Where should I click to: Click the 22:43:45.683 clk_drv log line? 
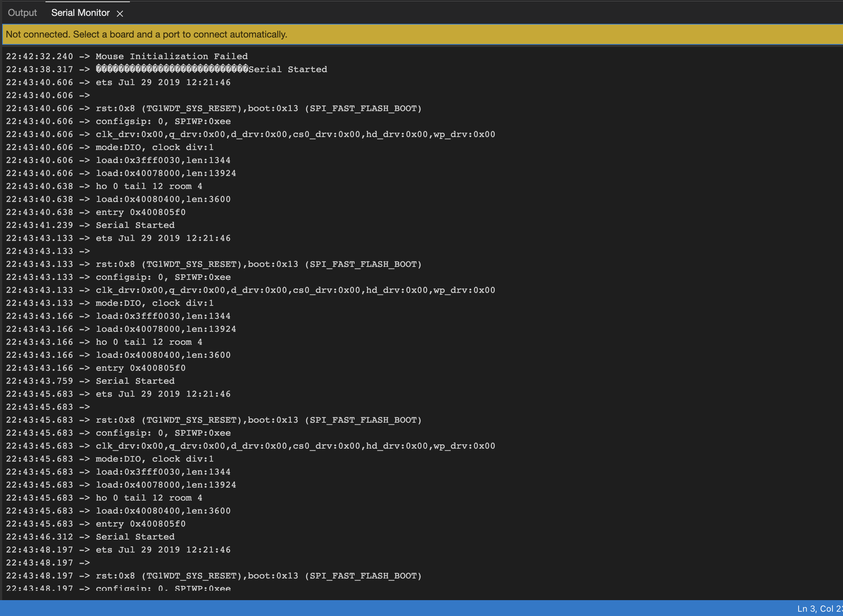[x=295, y=446]
